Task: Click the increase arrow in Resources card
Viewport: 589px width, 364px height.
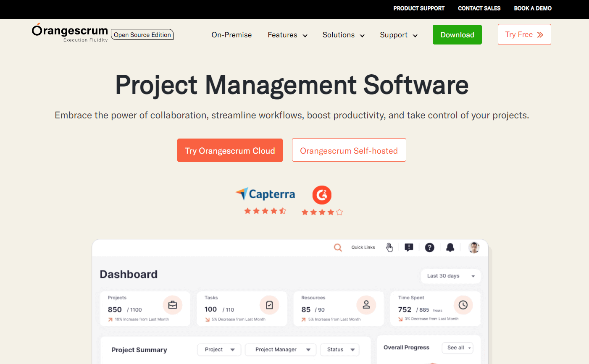Action: 304,319
